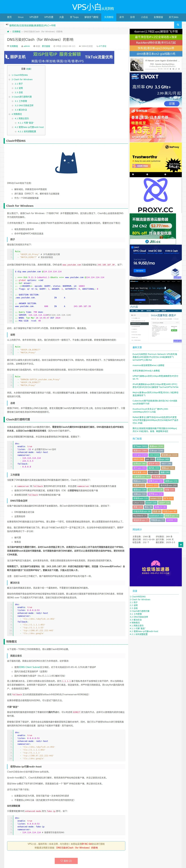
Task: Jump to TOC item 1 Clash中的DNS
Action: tap(20, 75)
